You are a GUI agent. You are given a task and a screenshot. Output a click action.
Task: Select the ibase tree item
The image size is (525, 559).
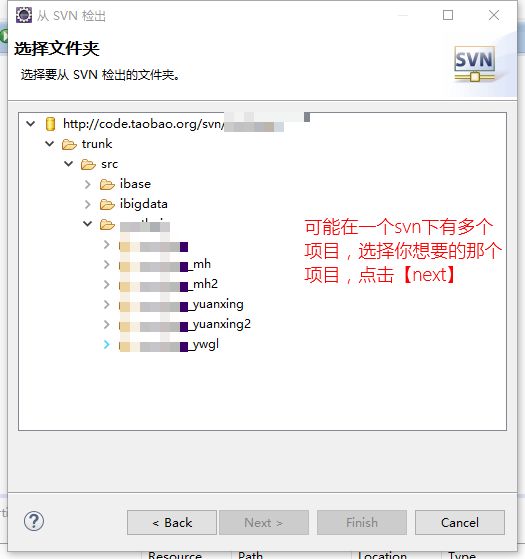coord(135,184)
